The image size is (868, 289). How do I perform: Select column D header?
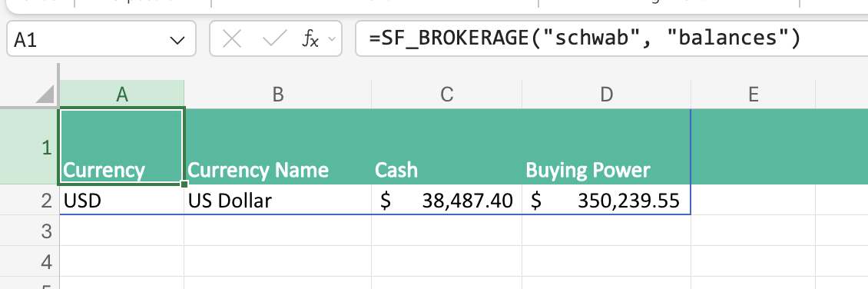click(607, 94)
